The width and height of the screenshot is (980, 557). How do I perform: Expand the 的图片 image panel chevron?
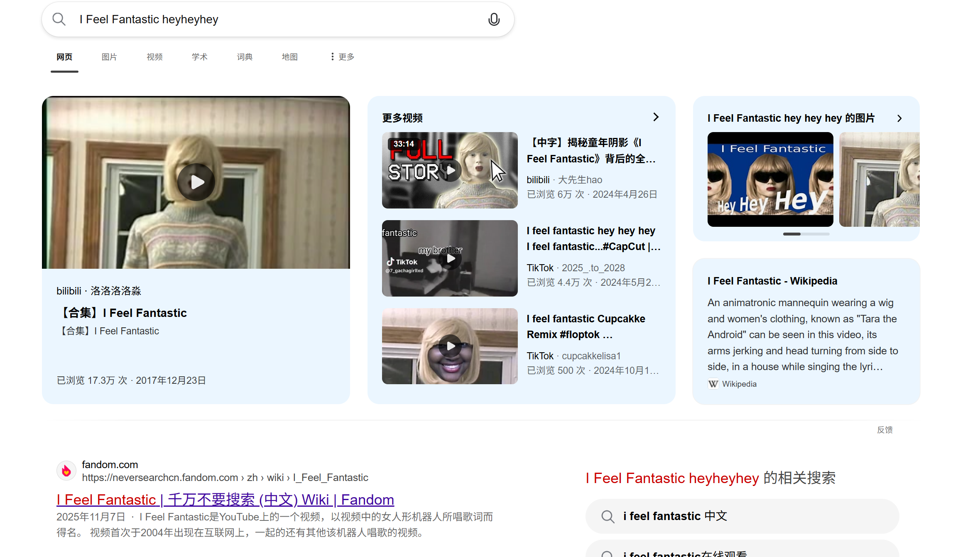pyautogui.click(x=899, y=118)
